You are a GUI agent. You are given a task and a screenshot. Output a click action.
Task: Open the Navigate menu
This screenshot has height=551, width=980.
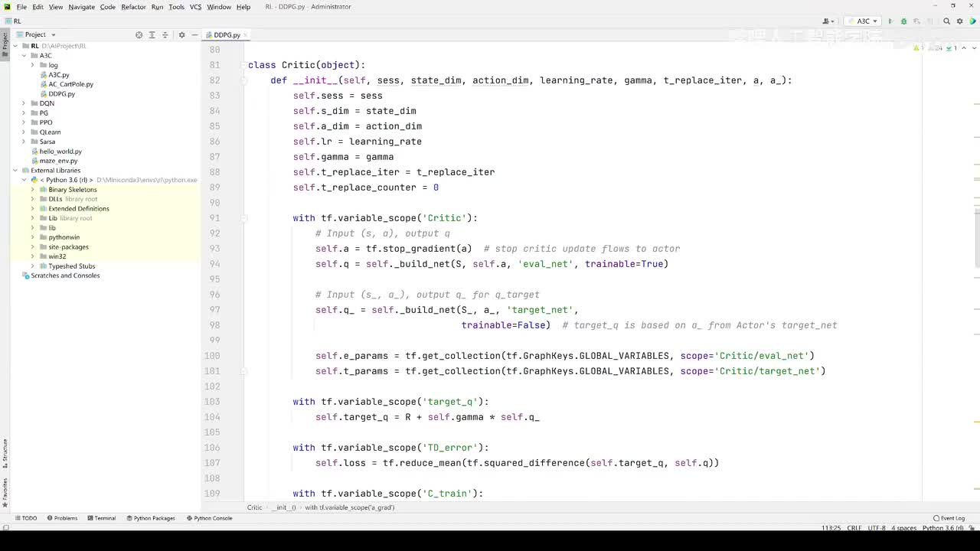[x=81, y=7]
